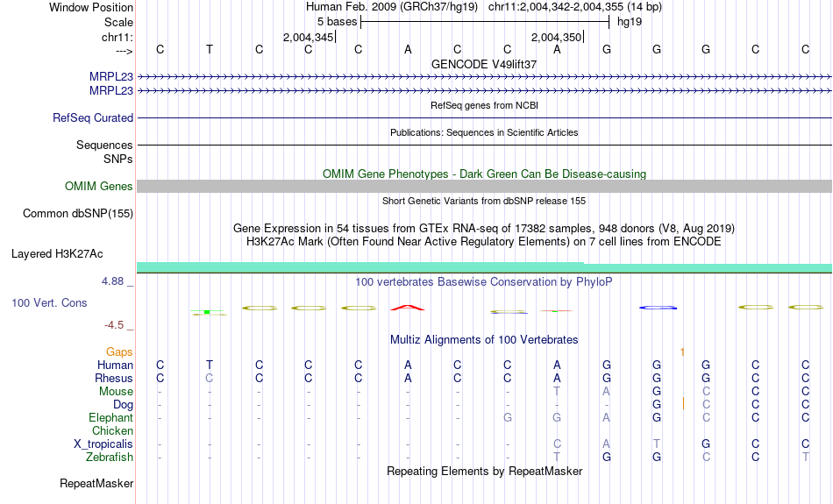Click '100 vertebrates Basewise Conservation by PhyloP'
This screenshot has width=833, height=504.
point(484,282)
